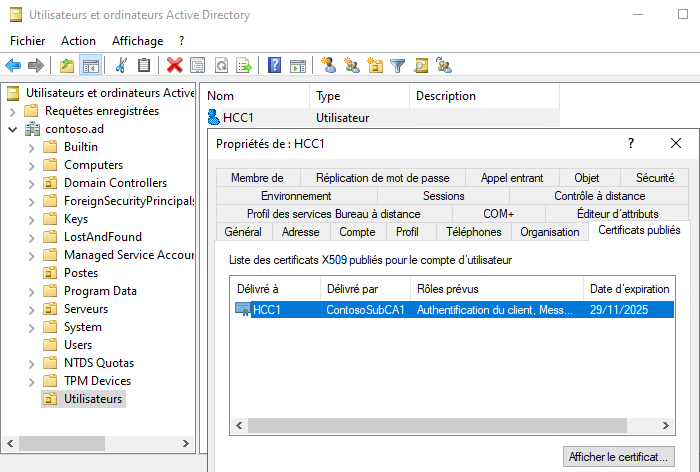The width and height of the screenshot is (700, 472).
Task: Select the Postes organizational unit
Action: tap(81, 273)
